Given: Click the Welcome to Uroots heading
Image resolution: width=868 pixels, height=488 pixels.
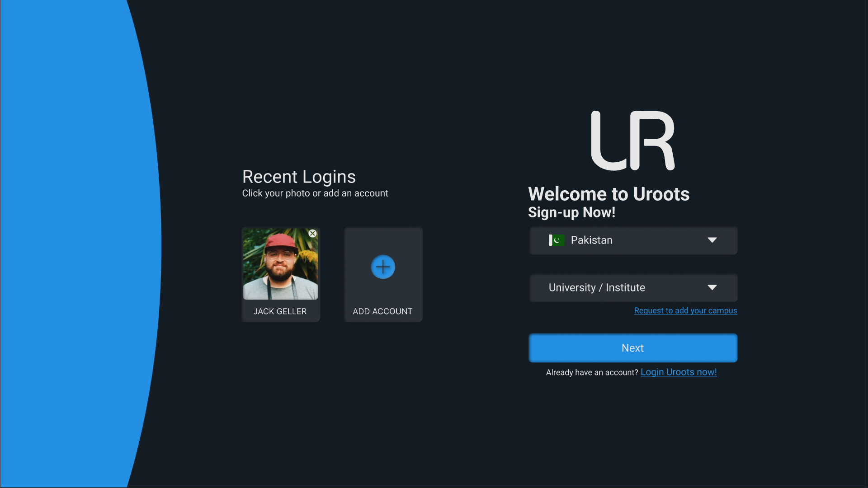Looking at the screenshot, I should point(609,194).
